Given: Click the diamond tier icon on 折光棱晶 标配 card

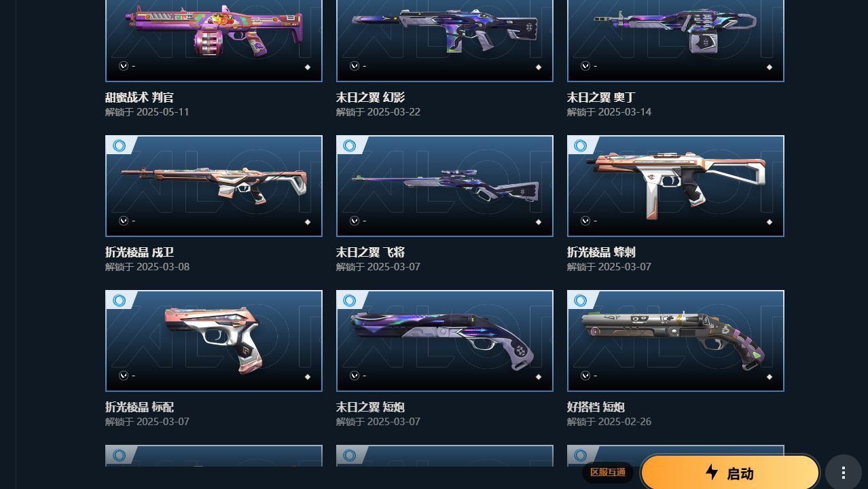Looking at the screenshot, I should tap(308, 377).
